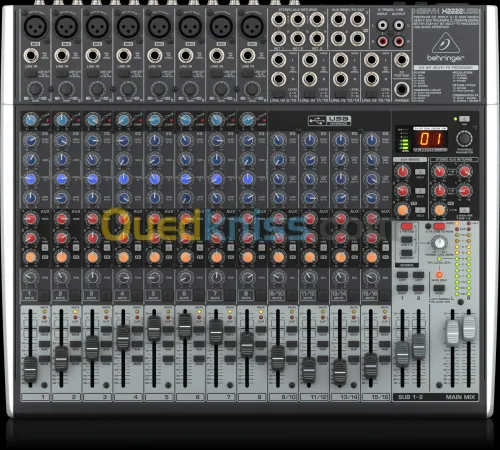
Task: Click the 'MAIN MIX' label
Action: point(460,397)
